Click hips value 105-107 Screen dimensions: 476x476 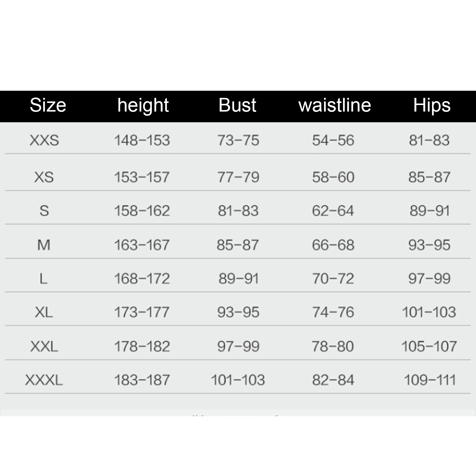[x=429, y=346]
